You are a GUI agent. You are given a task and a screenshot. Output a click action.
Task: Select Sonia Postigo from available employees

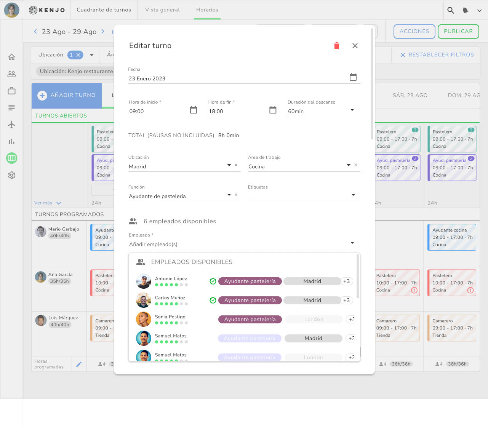245,319
